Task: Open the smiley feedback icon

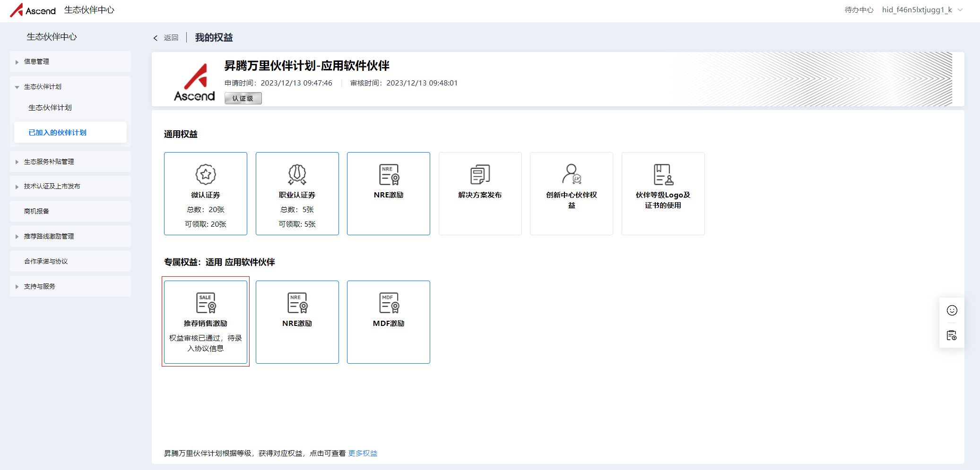Action: point(952,310)
